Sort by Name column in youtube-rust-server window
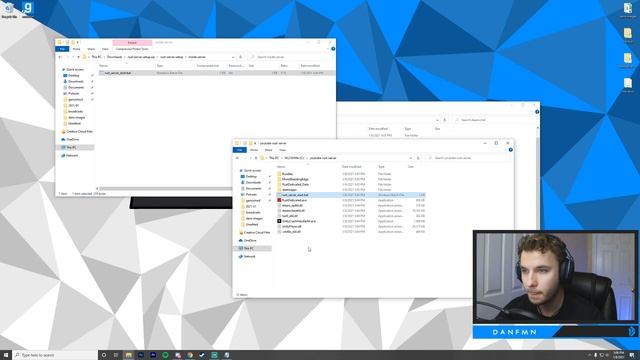Screen dimensions: 640x360 (281, 167)
